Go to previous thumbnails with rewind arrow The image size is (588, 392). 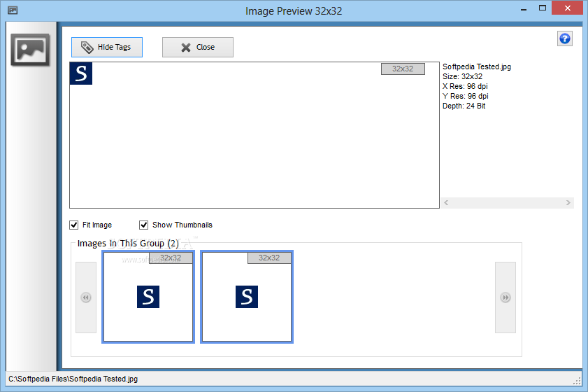pos(86,297)
